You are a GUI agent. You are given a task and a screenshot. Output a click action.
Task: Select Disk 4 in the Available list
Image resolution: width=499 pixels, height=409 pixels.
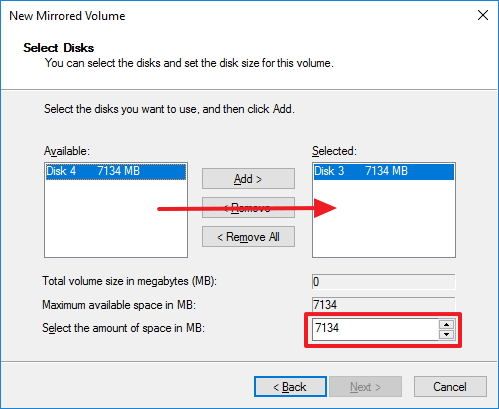coord(116,171)
